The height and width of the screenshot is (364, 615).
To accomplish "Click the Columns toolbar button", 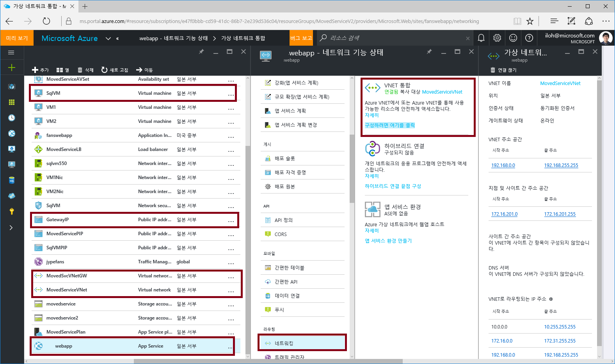I will click(62, 70).
